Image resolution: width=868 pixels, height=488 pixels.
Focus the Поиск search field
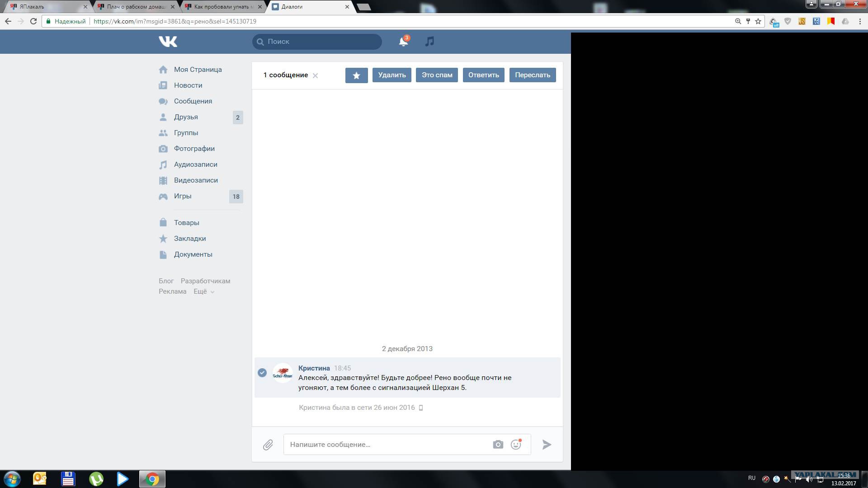pyautogui.click(x=317, y=42)
